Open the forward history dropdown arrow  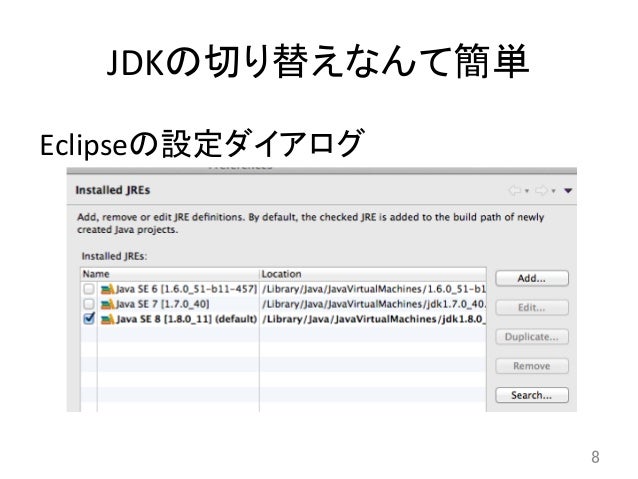click(553, 191)
